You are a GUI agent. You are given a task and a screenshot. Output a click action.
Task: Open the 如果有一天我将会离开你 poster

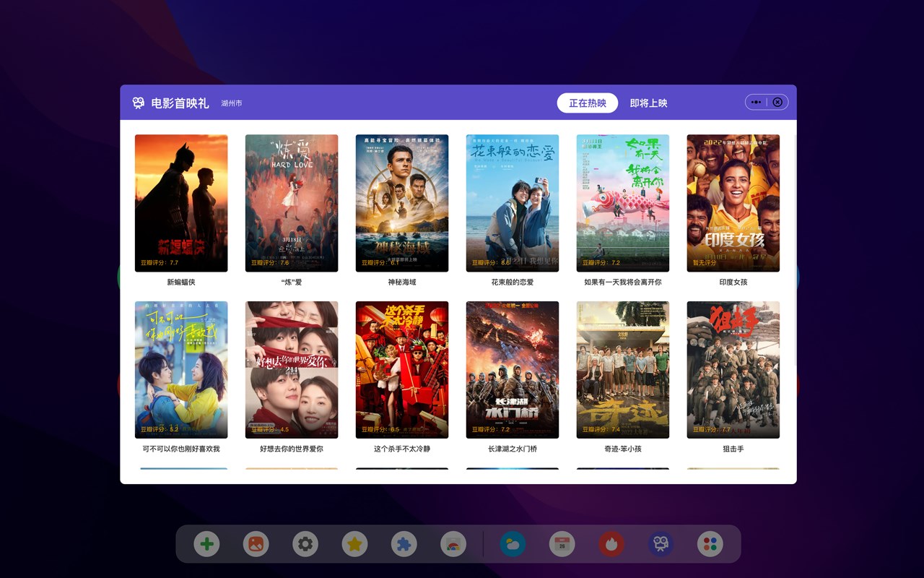[x=623, y=203]
